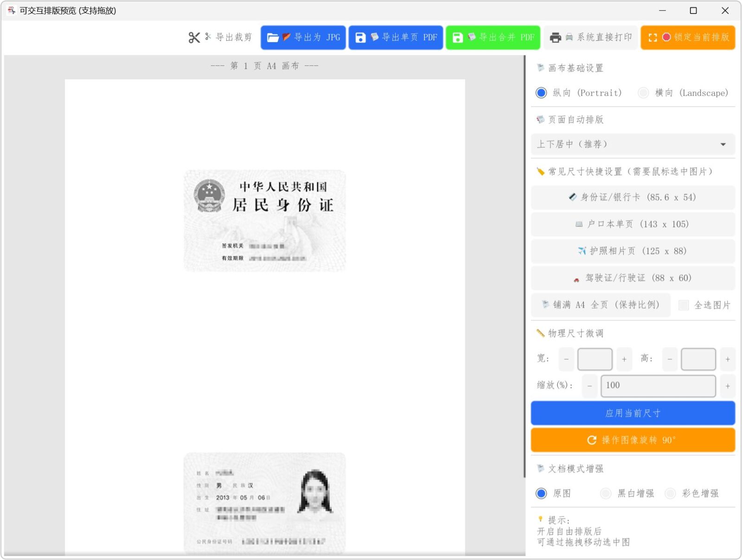Click the app icon in the title bar
Viewport: 742px width, 560px height.
tap(11, 10)
